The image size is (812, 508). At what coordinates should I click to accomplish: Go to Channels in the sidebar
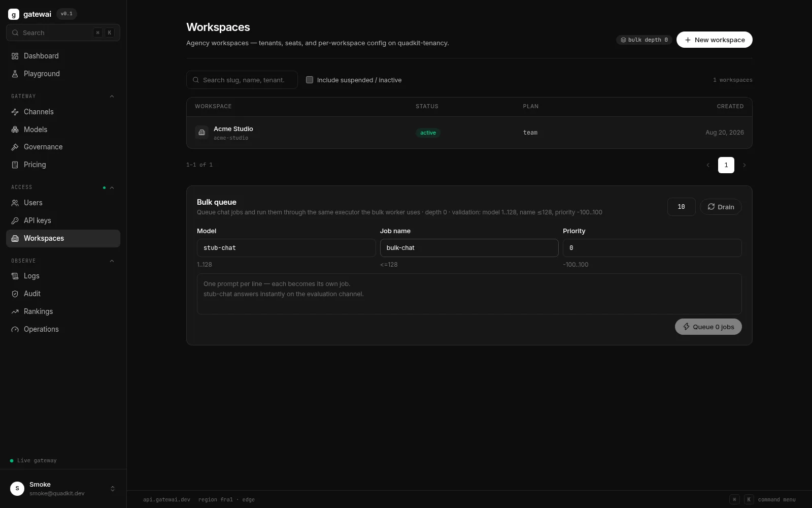63,112
